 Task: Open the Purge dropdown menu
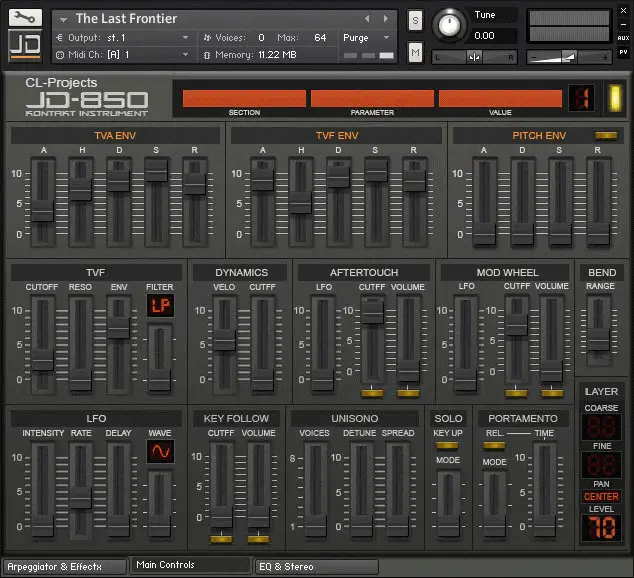[386, 38]
